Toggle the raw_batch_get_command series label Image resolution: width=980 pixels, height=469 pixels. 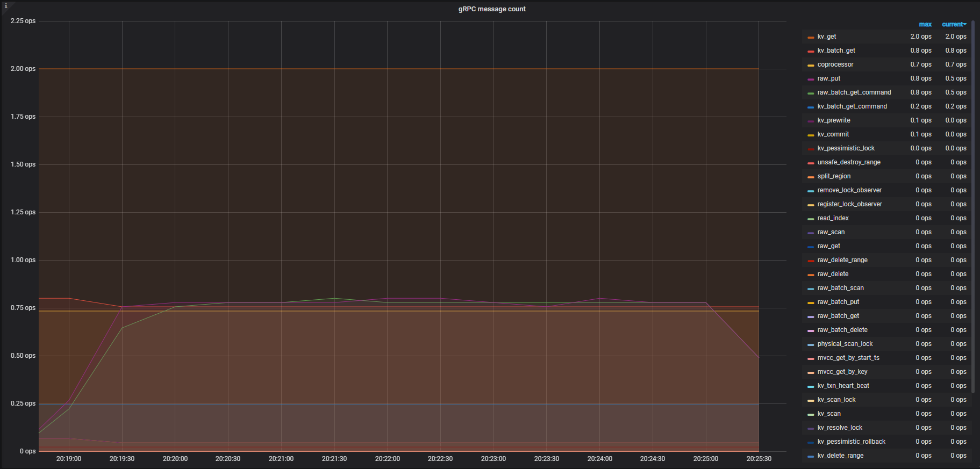(854, 92)
